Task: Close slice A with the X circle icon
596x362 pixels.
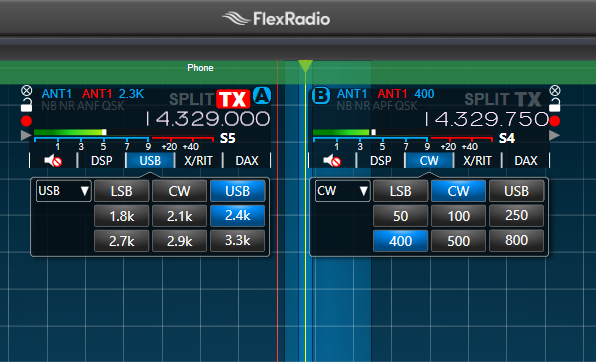Action: pyautogui.click(x=27, y=91)
